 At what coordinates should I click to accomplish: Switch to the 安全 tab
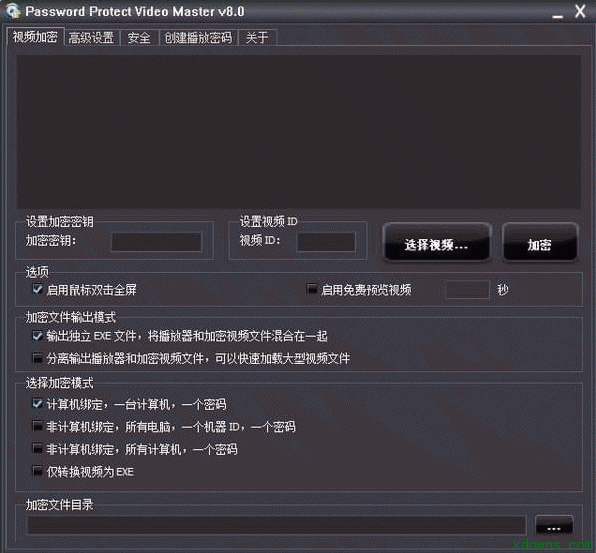click(x=139, y=38)
